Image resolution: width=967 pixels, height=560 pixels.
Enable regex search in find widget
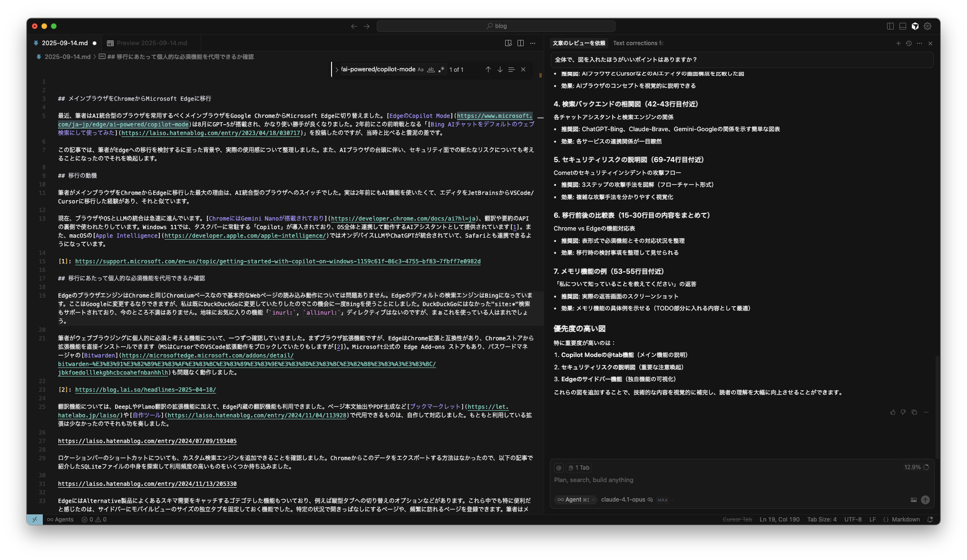pyautogui.click(x=441, y=69)
